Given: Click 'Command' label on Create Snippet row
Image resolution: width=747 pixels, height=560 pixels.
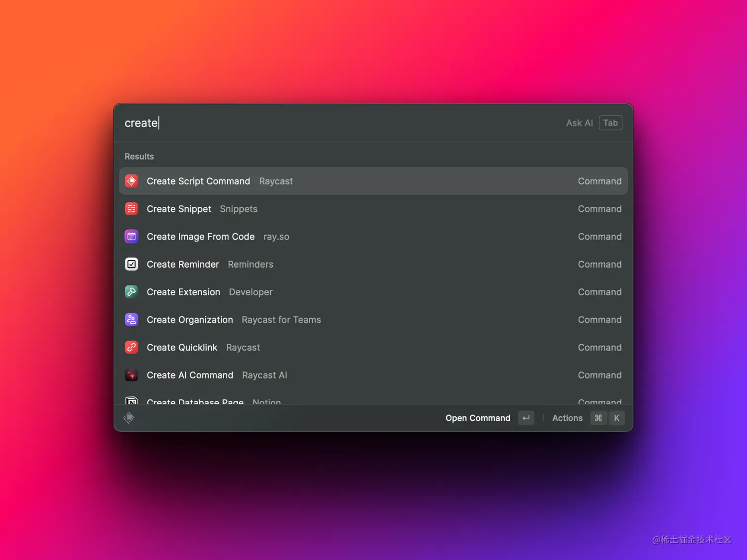Looking at the screenshot, I should point(600,209).
